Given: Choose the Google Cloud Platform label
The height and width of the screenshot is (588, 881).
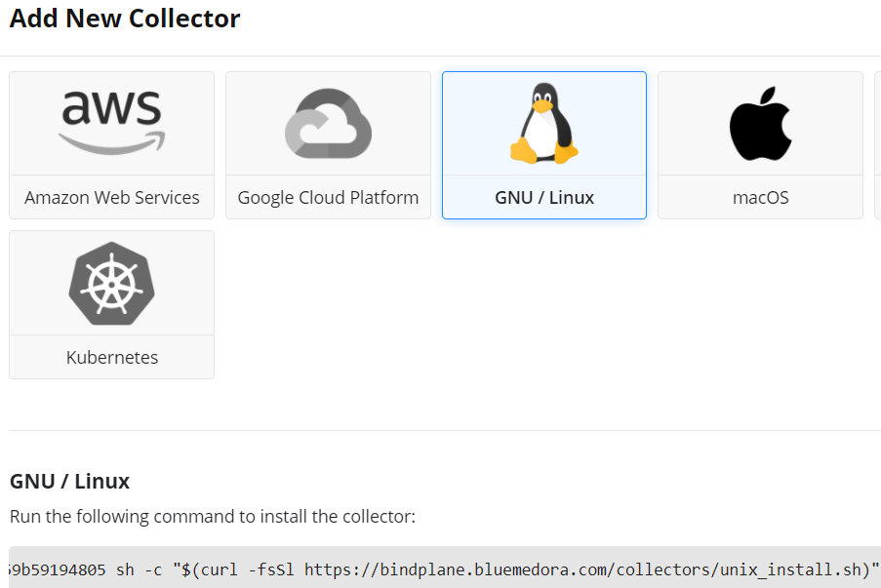Looking at the screenshot, I should [328, 198].
